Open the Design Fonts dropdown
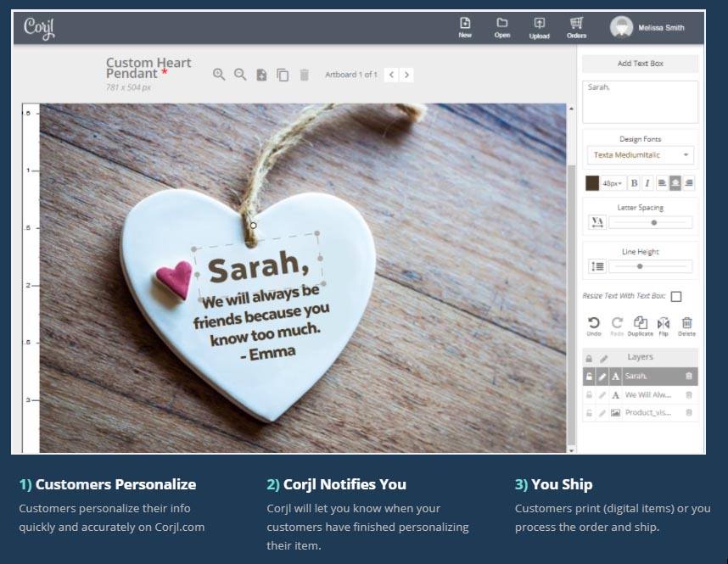The height and width of the screenshot is (564, 728). 641,155
